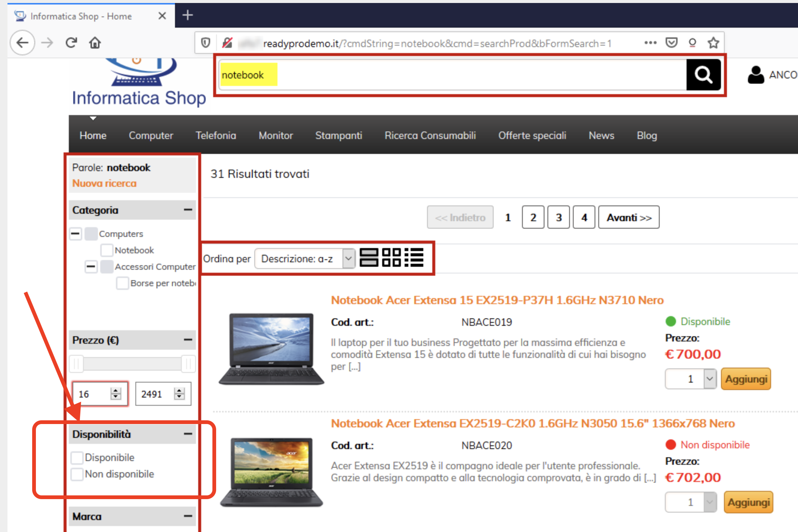
Task: Go to results page 3
Action: [559, 217]
